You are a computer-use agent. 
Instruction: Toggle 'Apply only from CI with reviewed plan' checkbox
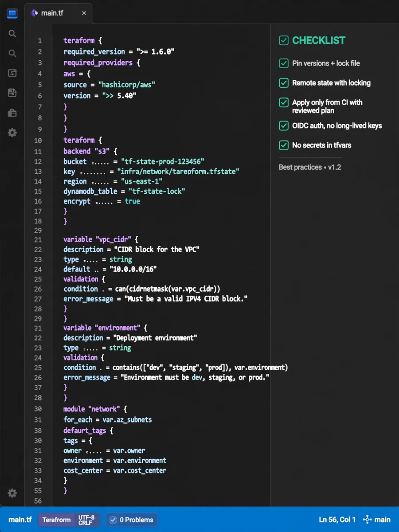click(x=284, y=102)
